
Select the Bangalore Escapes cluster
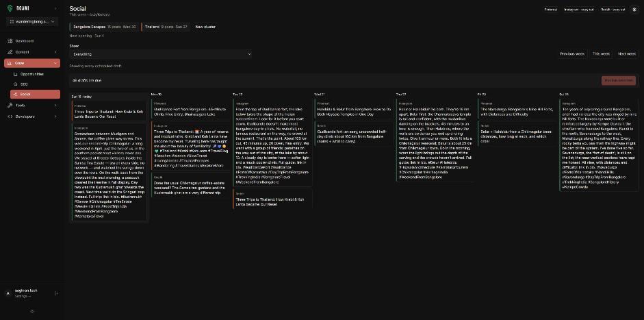(104, 27)
